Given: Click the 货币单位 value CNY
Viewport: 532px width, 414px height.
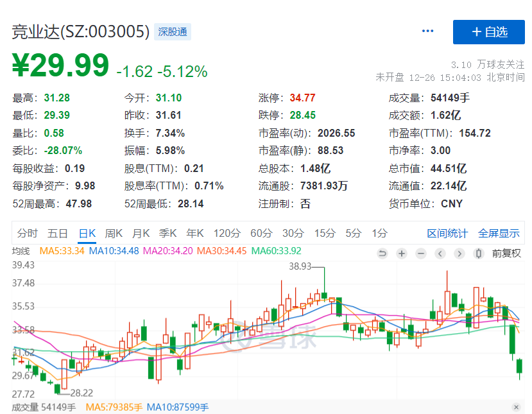Looking at the screenshot, I should pyautogui.click(x=452, y=204).
